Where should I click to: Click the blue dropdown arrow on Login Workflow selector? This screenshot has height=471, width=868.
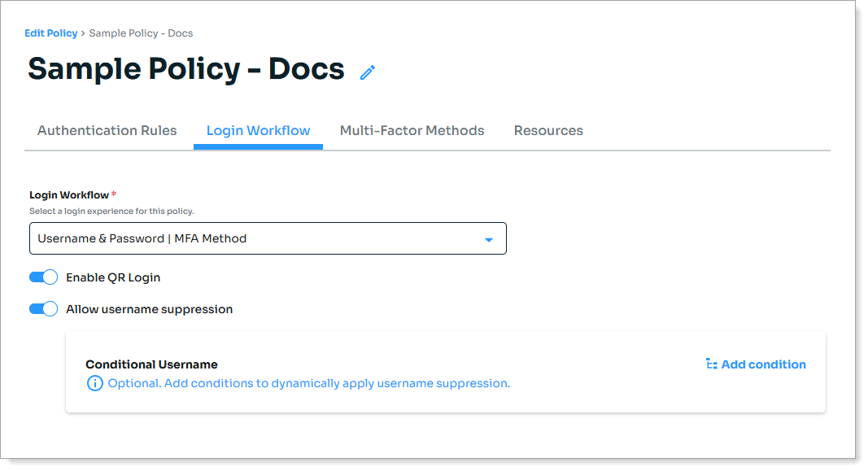[489, 238]
